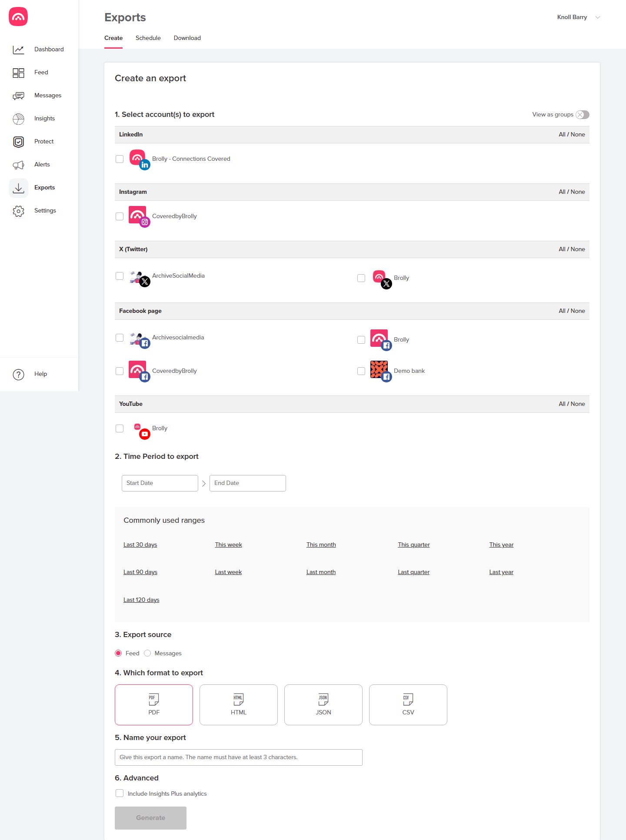
Task: Click the This quarter range
Action: [414, 545]
